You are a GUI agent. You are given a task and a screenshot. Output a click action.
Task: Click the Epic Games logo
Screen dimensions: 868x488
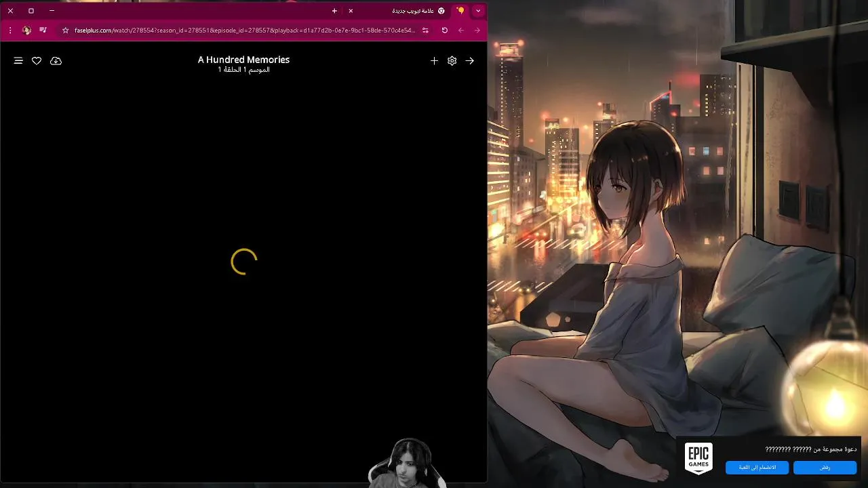tap(698, 458)
